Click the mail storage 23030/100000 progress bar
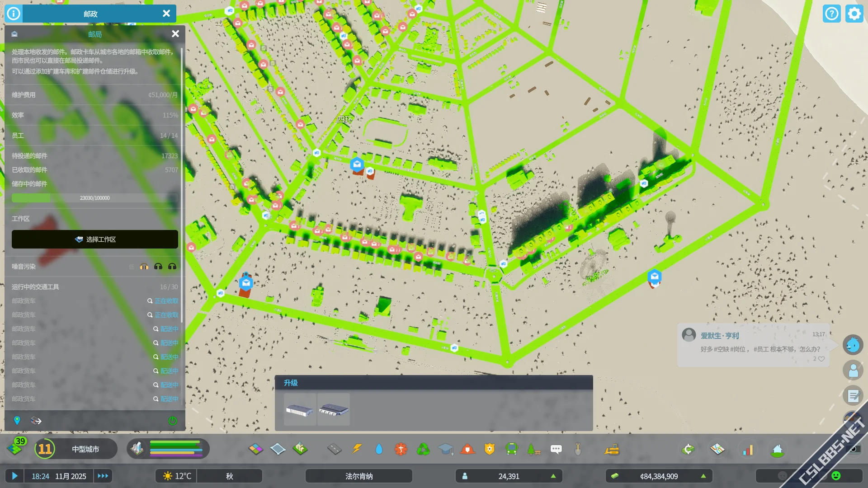The height and width of the screenshot is (488, 868). click(95, 198)
